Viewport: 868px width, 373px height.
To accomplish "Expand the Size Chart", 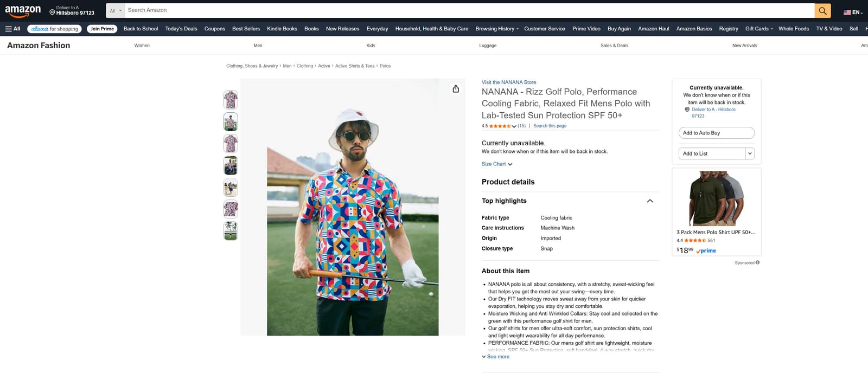I will click(x=497, y=164).
